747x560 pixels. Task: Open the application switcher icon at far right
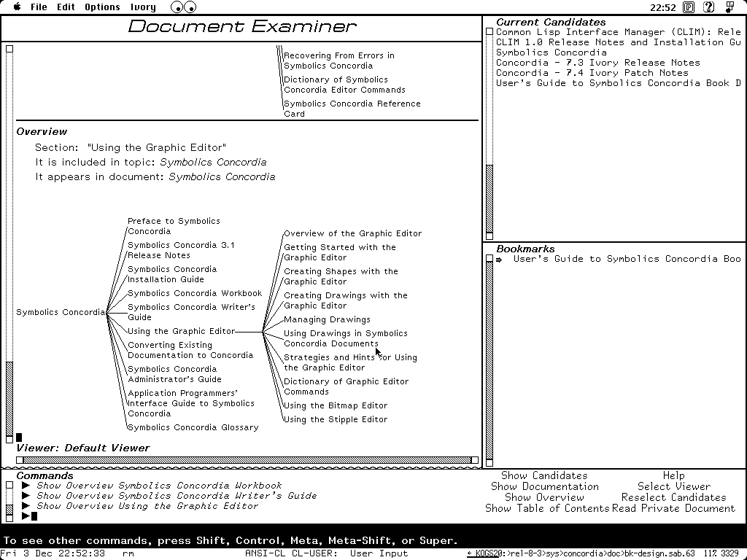[x=729, y=7]
